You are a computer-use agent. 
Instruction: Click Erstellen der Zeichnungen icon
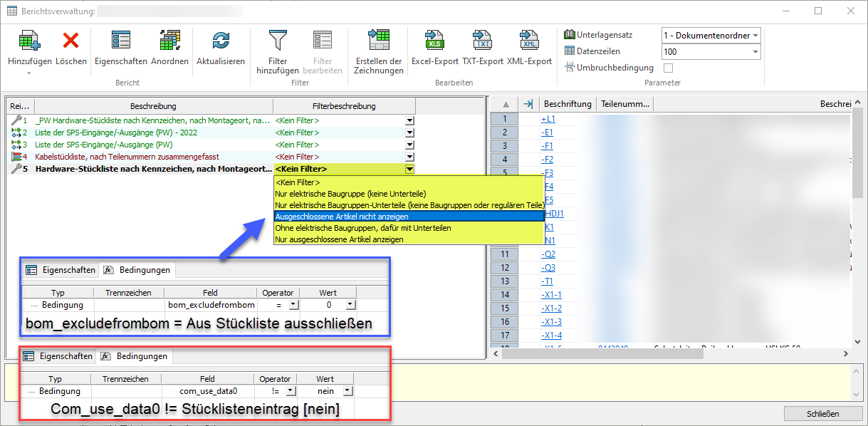point(378,42)
